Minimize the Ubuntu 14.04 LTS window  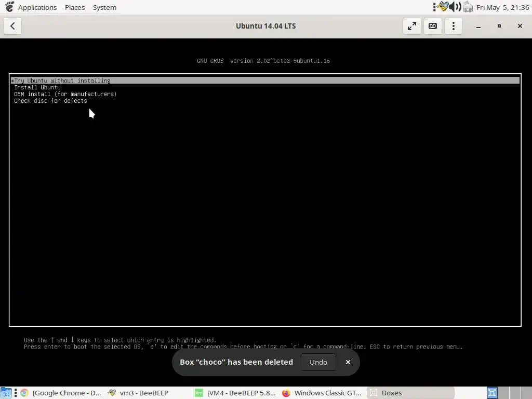(x=478, y=26)
